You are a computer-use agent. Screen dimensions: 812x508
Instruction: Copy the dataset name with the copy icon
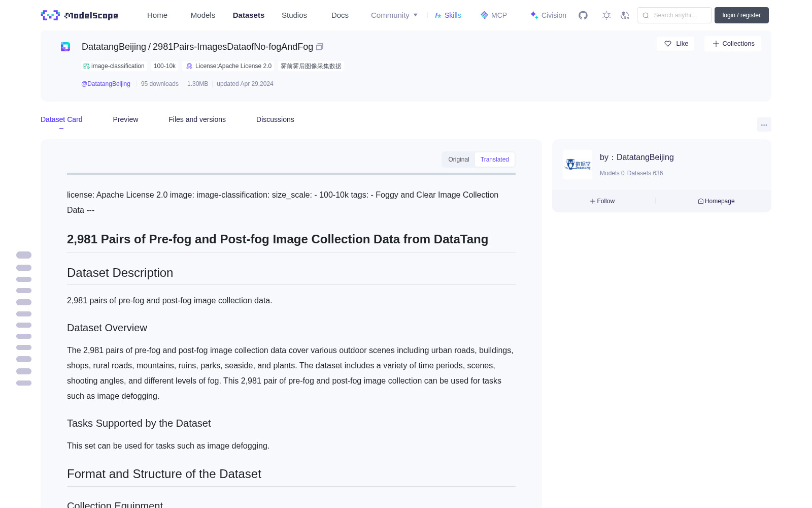point(320,47)
